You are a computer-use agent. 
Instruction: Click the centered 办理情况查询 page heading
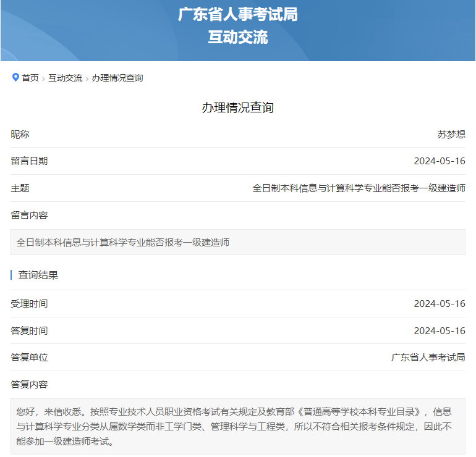[238, 107]
